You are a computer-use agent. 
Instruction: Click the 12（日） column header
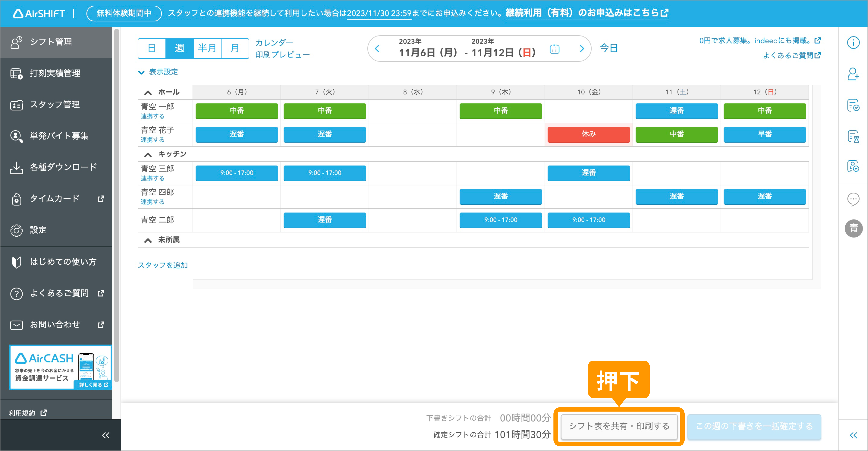765,92
